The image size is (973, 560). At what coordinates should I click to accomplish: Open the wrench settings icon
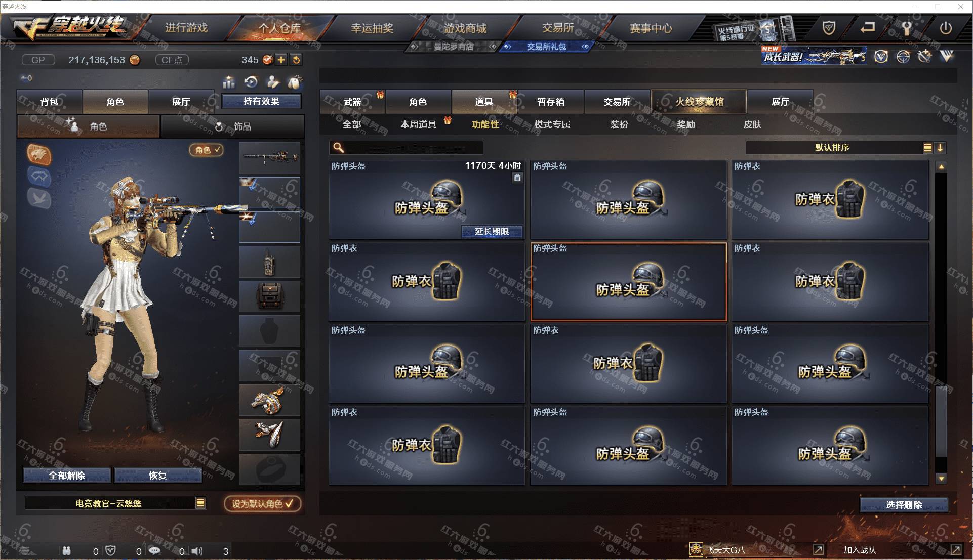(906, 28)
